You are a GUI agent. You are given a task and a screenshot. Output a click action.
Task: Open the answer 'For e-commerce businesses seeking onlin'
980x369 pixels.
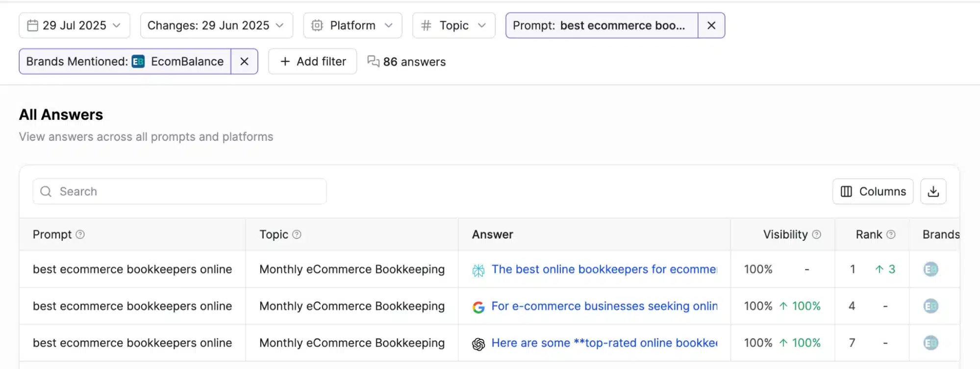(604, 306)
